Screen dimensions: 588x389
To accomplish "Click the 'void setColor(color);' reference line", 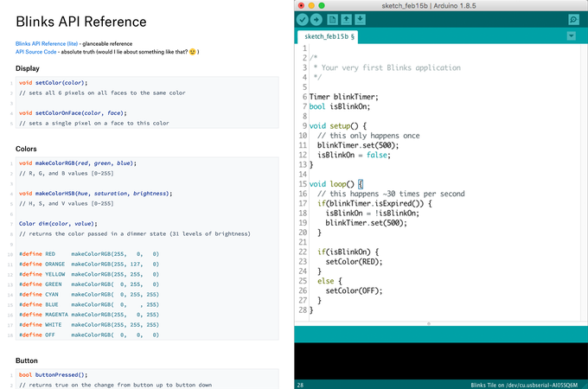I will [54, 82].
